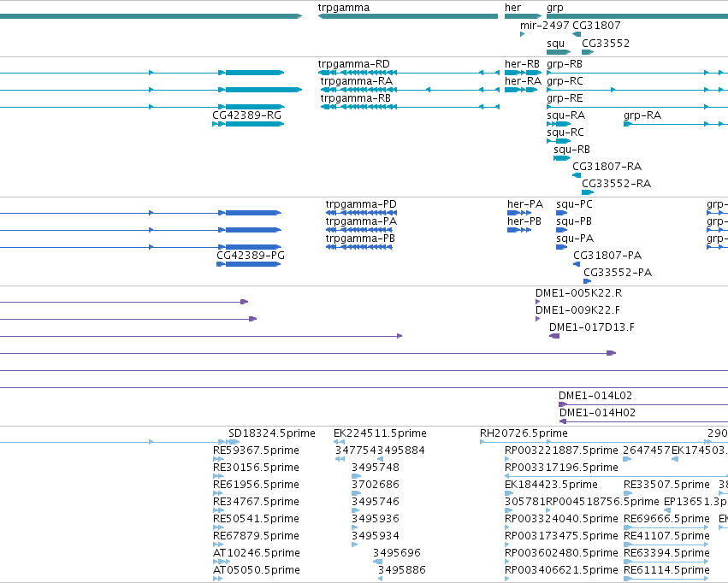Image resolution: width=728 pixels, height=583 pixels.
Task: Click the CG31807-PA protein feature
Action: coord(577,264)
